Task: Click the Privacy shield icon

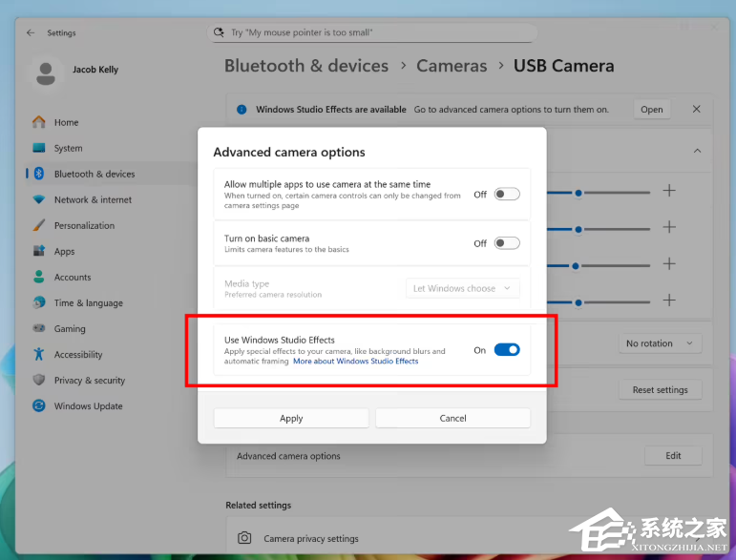Action: click(x=39, y=380)
